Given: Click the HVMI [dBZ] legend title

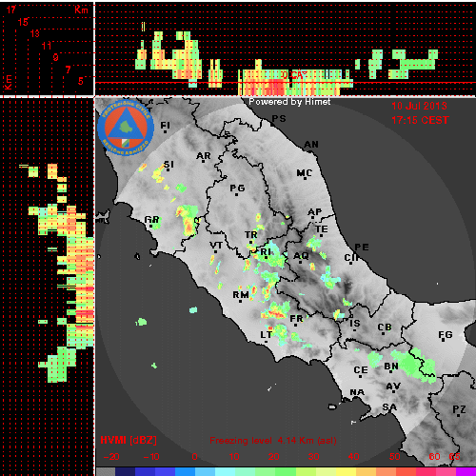Looking at the screenshot, I should (x=129, y=440).
